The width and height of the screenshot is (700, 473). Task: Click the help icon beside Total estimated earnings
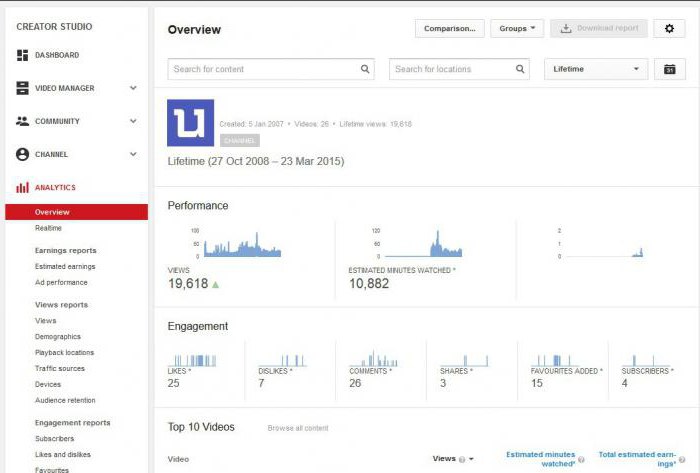pyautogui.click(x=682, y=460)
